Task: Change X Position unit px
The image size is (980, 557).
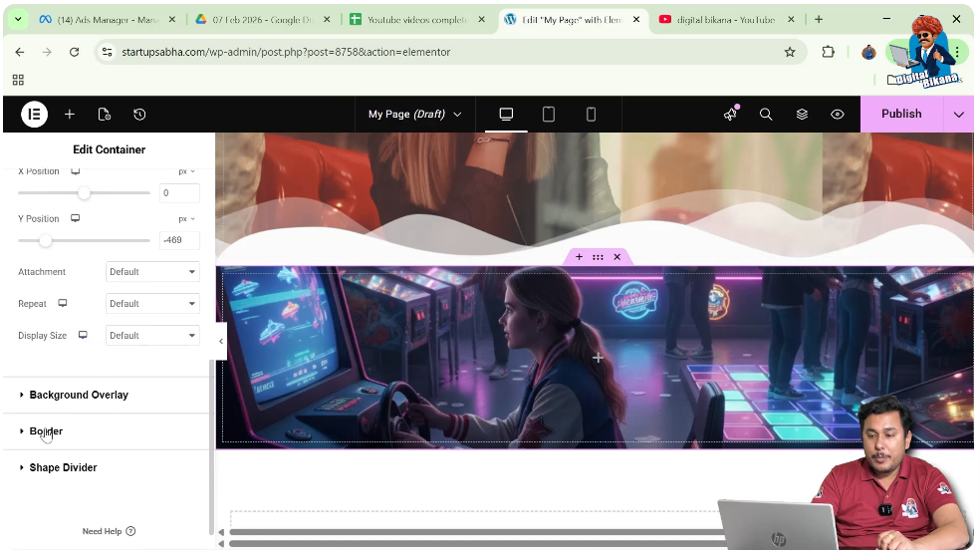Action: tap(186, 171)
